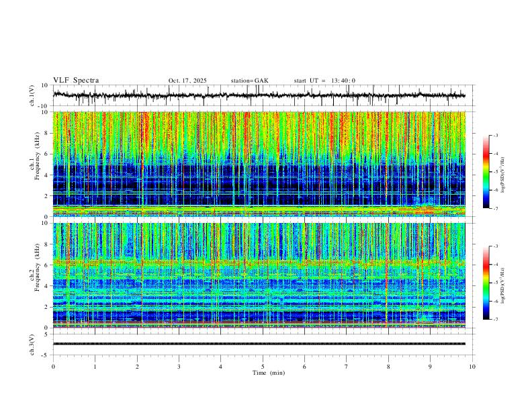Viewport: 532px width, 411px height.
Task: Click the ch.2 spectrogram panel
Action: tap(259, 275)
